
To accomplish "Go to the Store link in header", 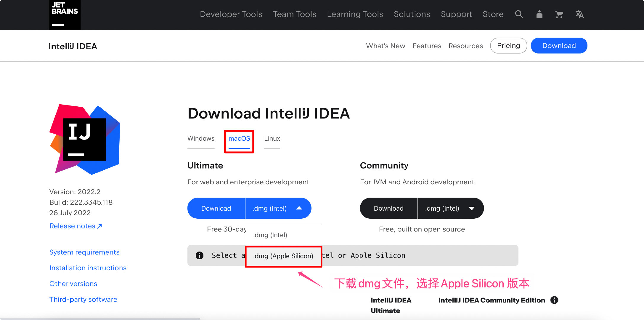I will 493,14.
